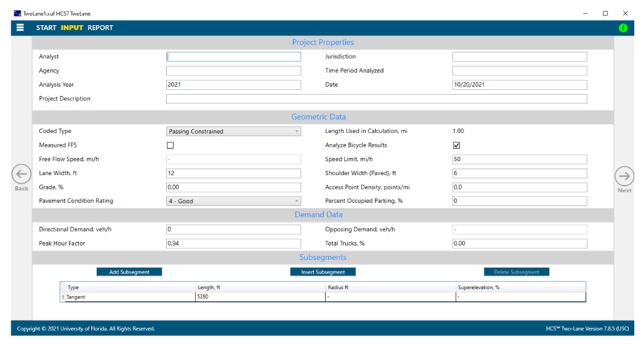Image resolution: width=644 pixels, height=344 pixels.
Task: Click the Peak Hour Factor field
Action: pyautogui.click(x=233, y=243)
